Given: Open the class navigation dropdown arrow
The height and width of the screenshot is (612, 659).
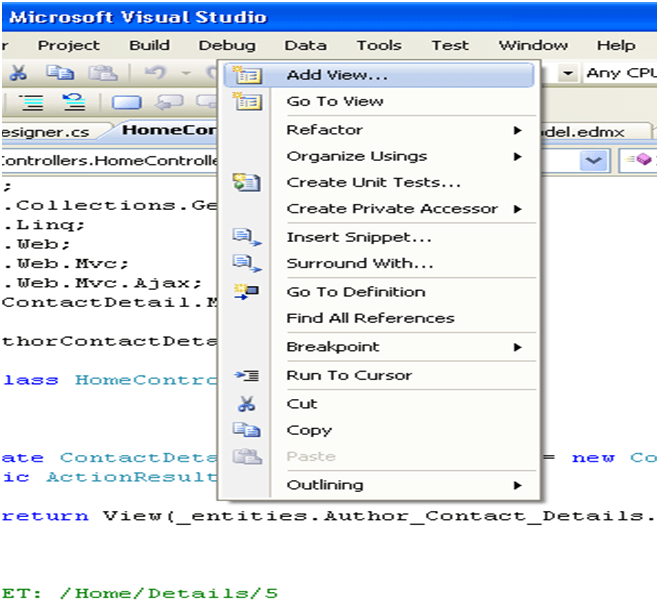Looking at the screenshot, I should click(x=594, y=161).
